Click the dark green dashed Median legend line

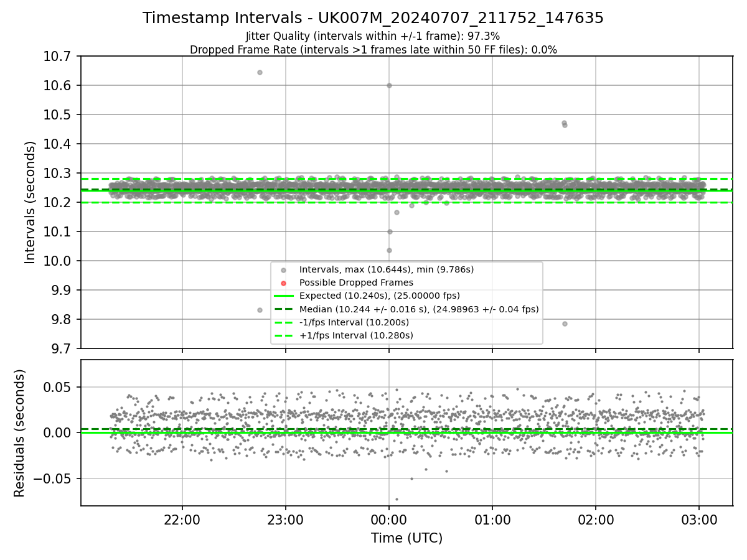(x=283, y=309)
